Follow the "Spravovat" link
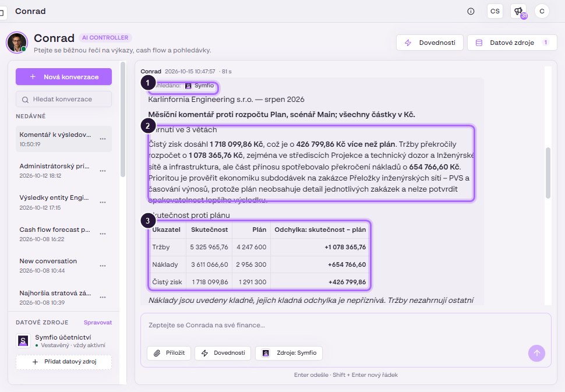 98,323
